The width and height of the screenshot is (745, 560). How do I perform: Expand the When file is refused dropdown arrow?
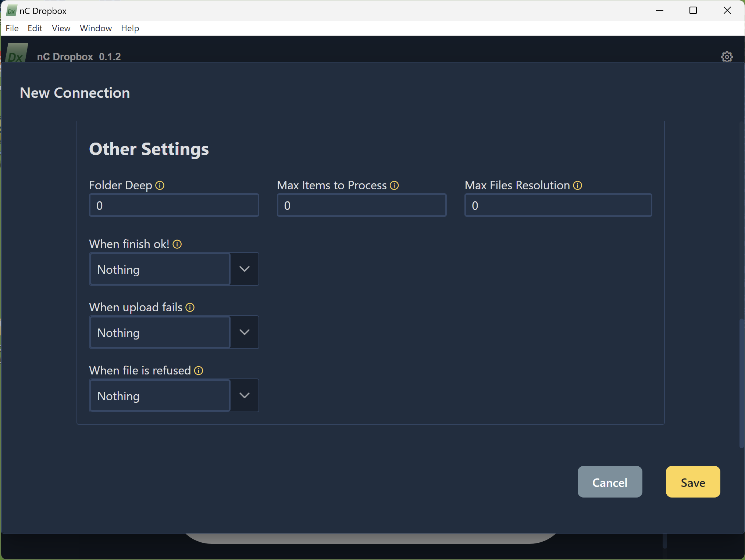click(245, 395)
